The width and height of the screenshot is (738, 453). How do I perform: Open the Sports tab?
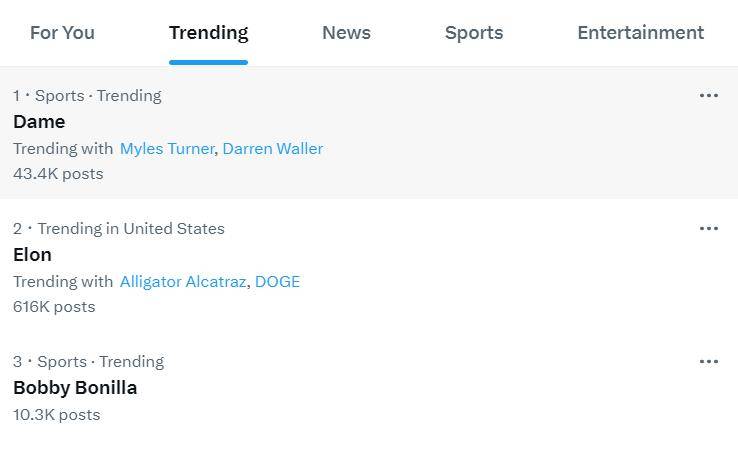click(474, 33)
